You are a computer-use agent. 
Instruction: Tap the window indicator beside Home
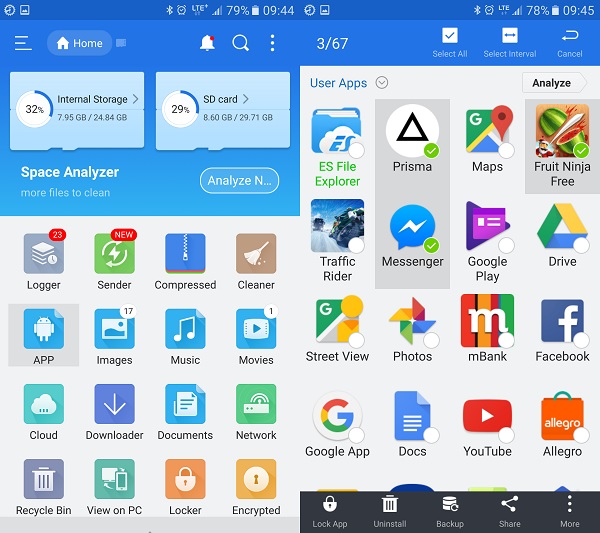pos(121,43)
